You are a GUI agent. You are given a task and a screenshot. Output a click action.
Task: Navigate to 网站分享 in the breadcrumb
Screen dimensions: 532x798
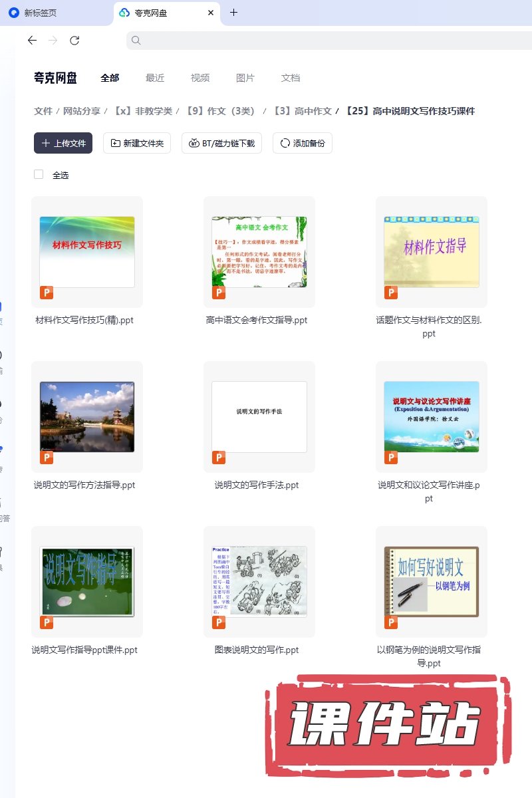[x=82, y=111]
